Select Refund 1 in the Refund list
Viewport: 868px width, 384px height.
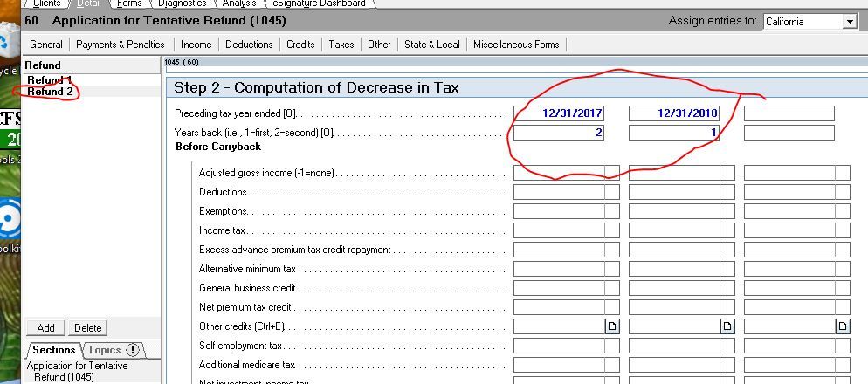pyautogui.click(x=49, y=80)
